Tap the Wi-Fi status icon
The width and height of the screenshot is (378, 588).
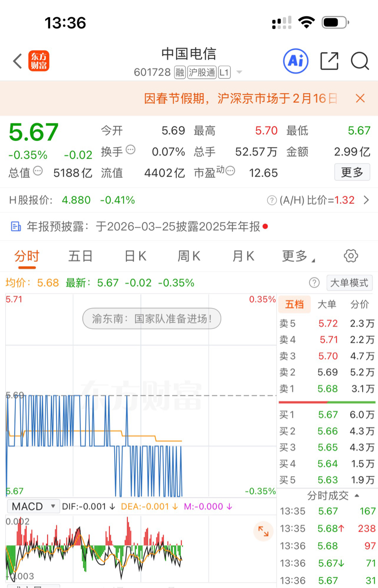306,23
